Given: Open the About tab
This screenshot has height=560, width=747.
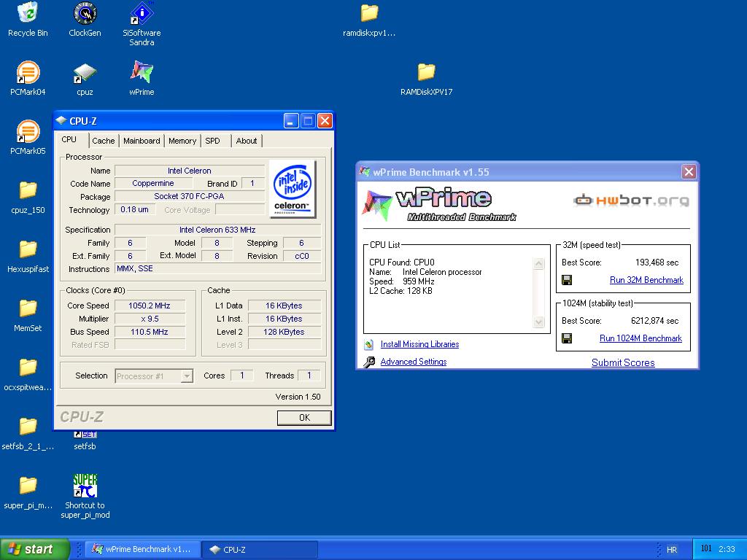Looking at the screenshot, I should coord(247,141).
